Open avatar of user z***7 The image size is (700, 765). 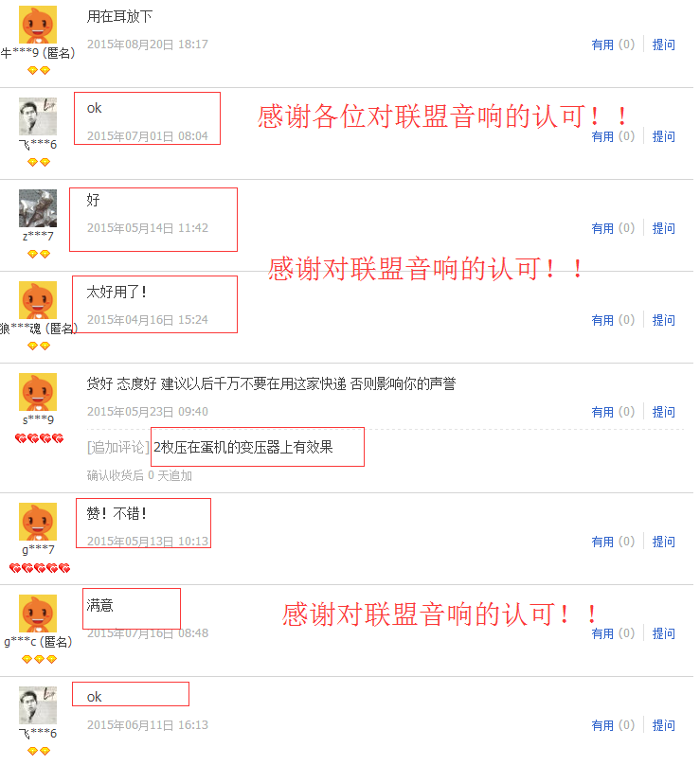point(38,208)
